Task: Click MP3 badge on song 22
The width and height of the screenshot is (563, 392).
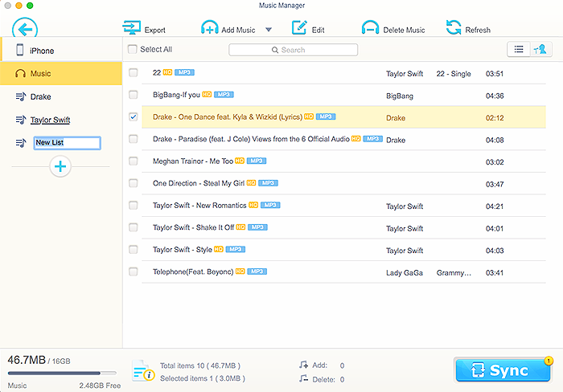Action: pyautogui.click(x=184, y=72)
